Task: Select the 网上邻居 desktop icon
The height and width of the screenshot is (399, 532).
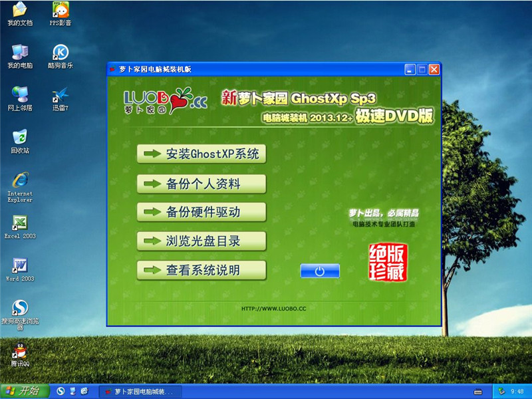Action: (x=20, y=98)
